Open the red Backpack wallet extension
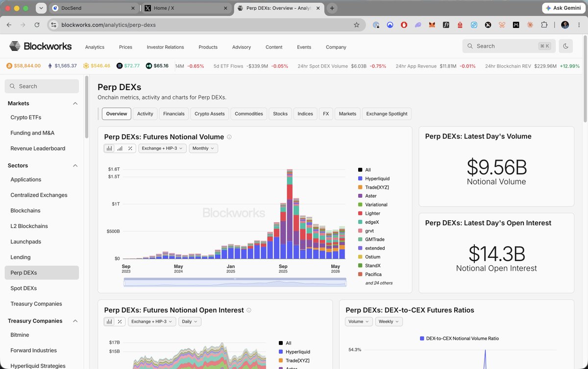Viewport: 588px width, 369px height. click(460, 25)
